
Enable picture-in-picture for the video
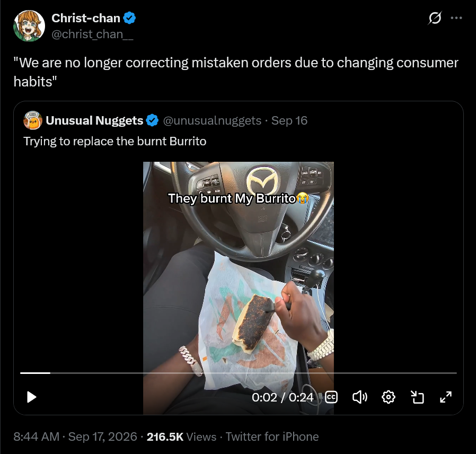coord(417,397)
